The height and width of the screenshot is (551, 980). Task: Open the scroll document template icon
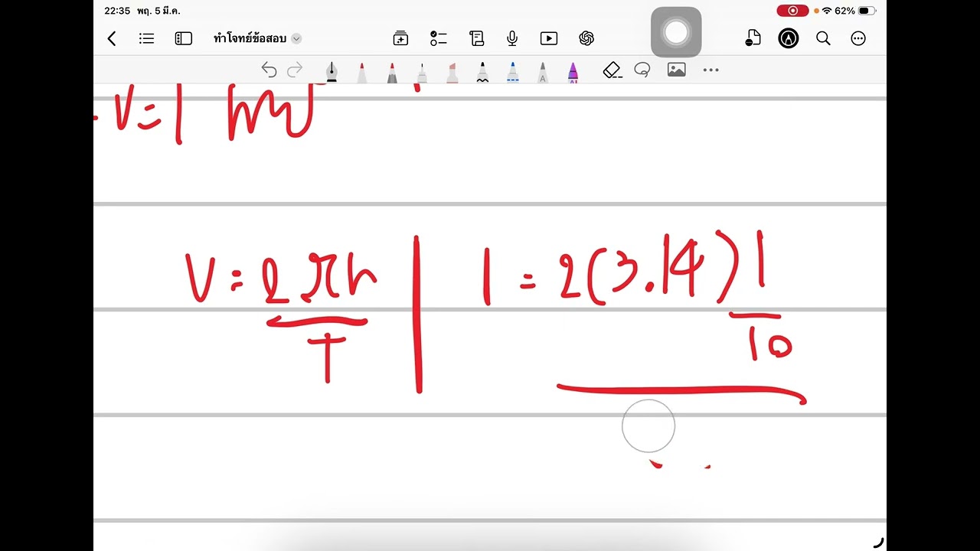point(477,38)
